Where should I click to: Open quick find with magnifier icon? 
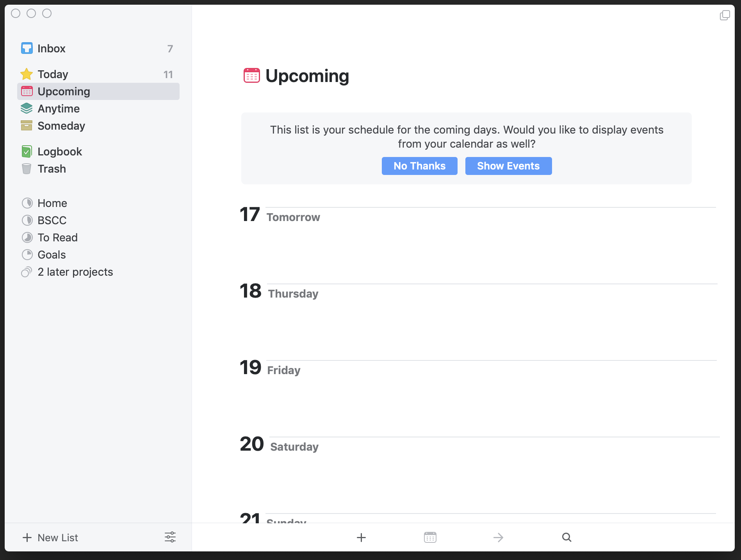(566, 538)
